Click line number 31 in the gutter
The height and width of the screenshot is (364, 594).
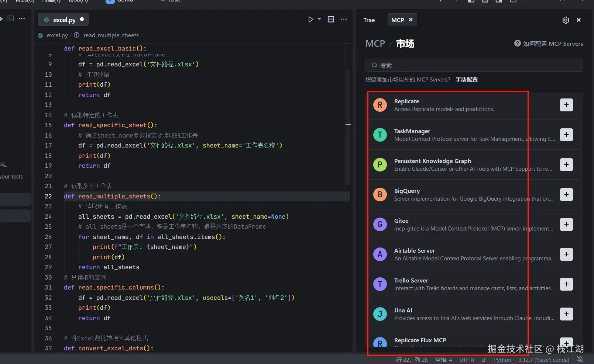[48, 287]
